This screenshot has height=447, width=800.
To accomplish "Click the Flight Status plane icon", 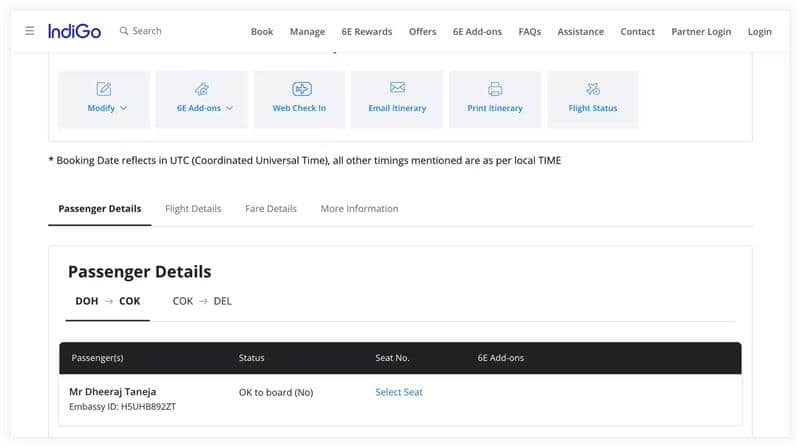I will coord(593,89).
